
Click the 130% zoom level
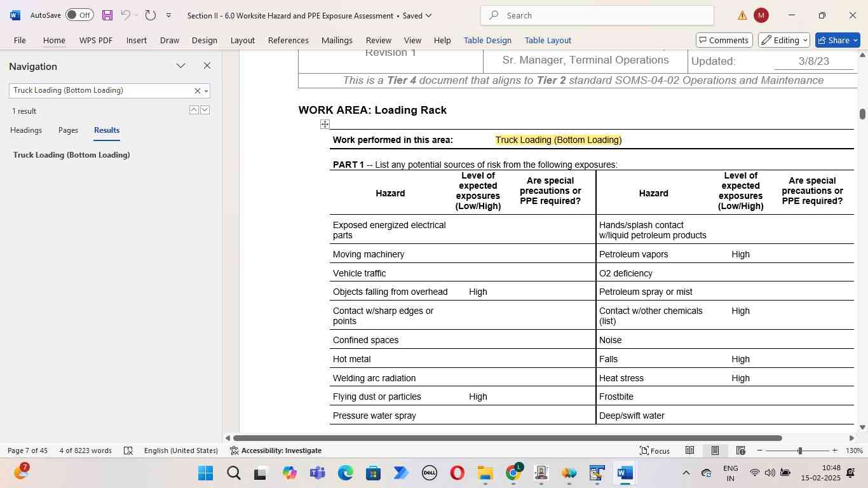tap(854, 451)
